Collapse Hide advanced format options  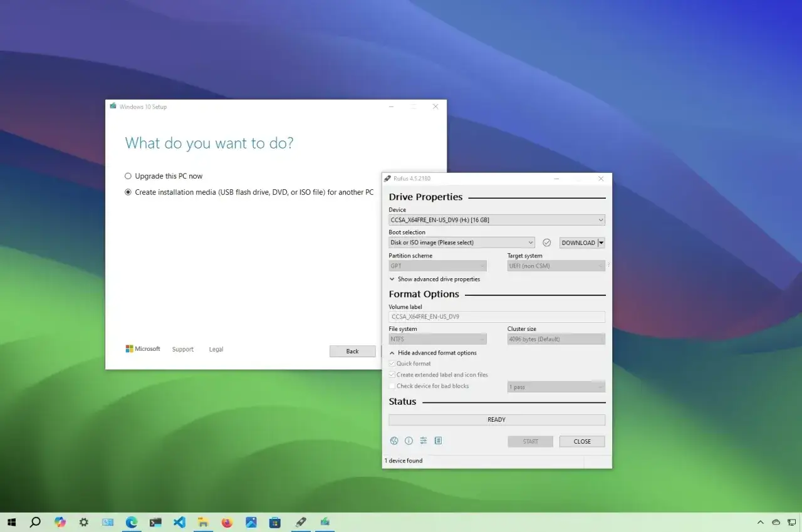tap(434, 353)
